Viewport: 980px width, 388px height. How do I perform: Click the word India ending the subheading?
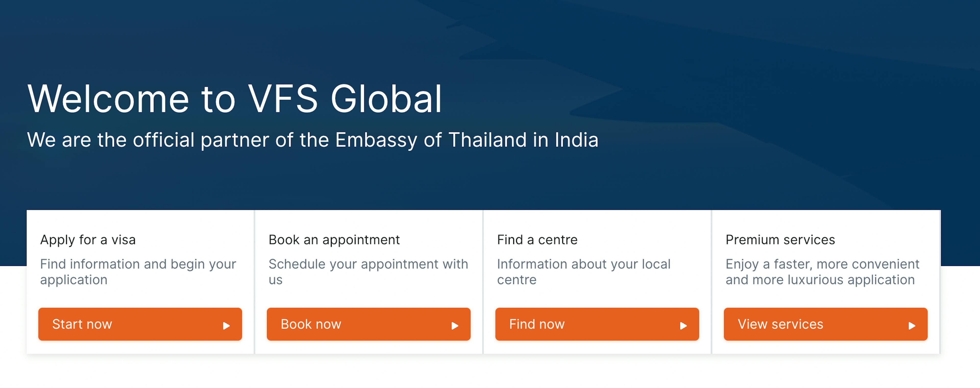[576, 140]
